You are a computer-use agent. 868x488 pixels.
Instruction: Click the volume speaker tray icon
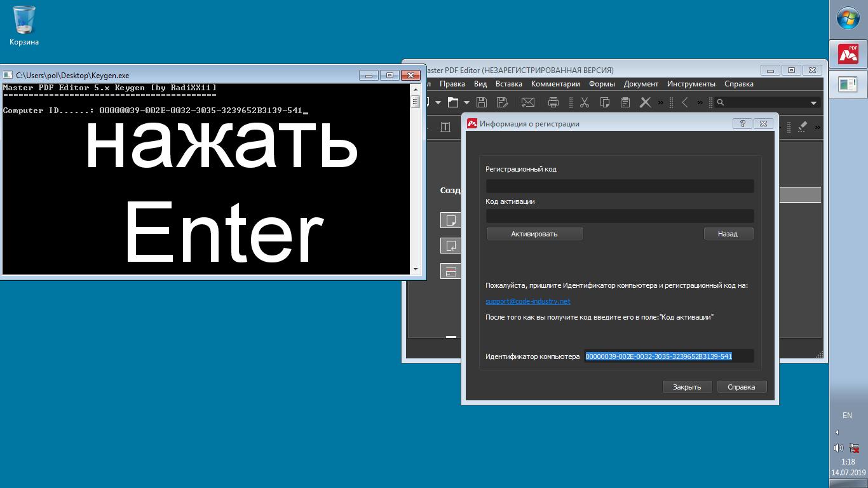[838, 448]
